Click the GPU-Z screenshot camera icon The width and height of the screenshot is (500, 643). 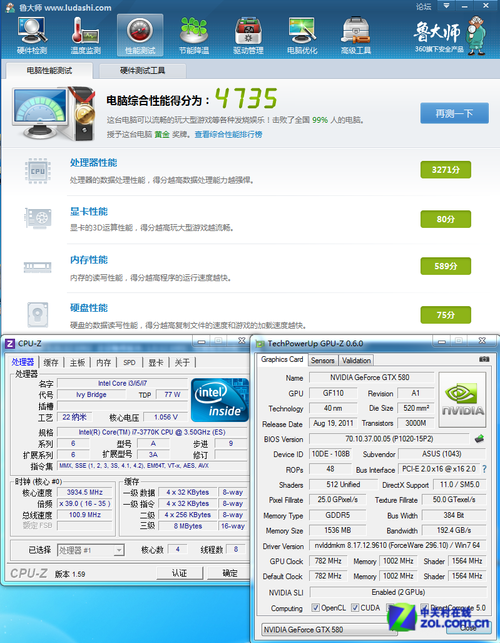484,359
